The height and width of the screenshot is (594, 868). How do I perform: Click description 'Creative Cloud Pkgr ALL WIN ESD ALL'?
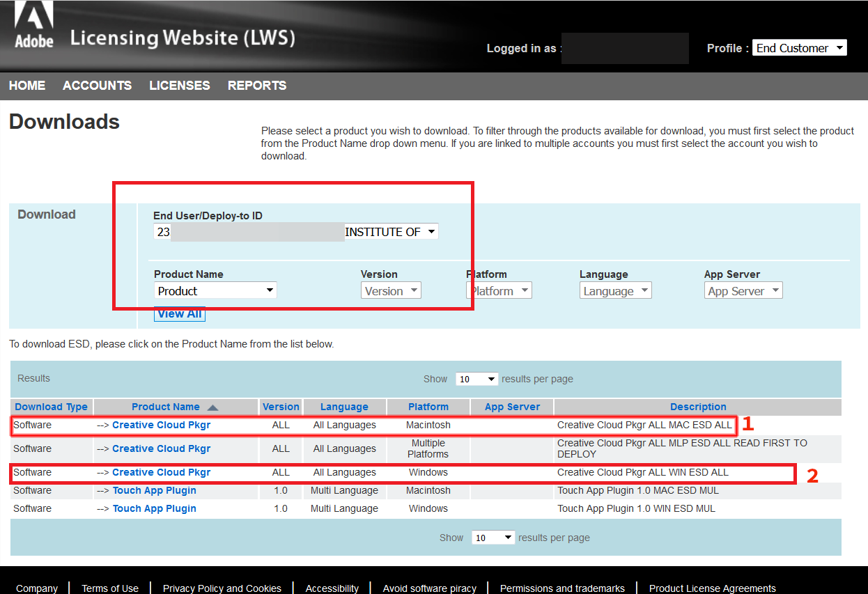(x=643, y=472)
